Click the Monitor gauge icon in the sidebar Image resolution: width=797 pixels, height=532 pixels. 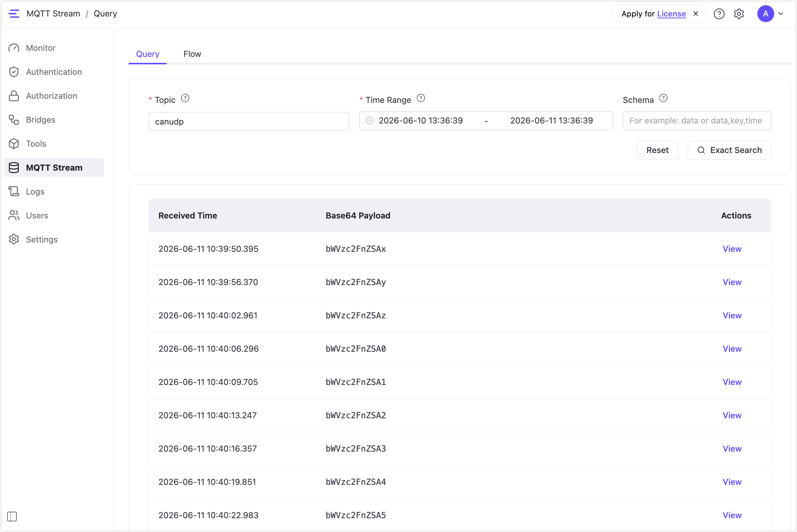pos(14,48)
